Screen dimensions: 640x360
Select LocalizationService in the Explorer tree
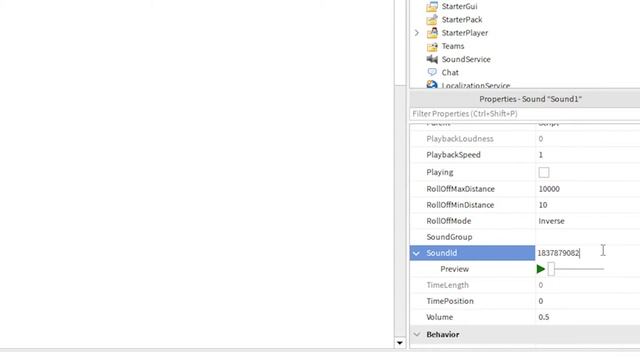(x=476, y=85)
